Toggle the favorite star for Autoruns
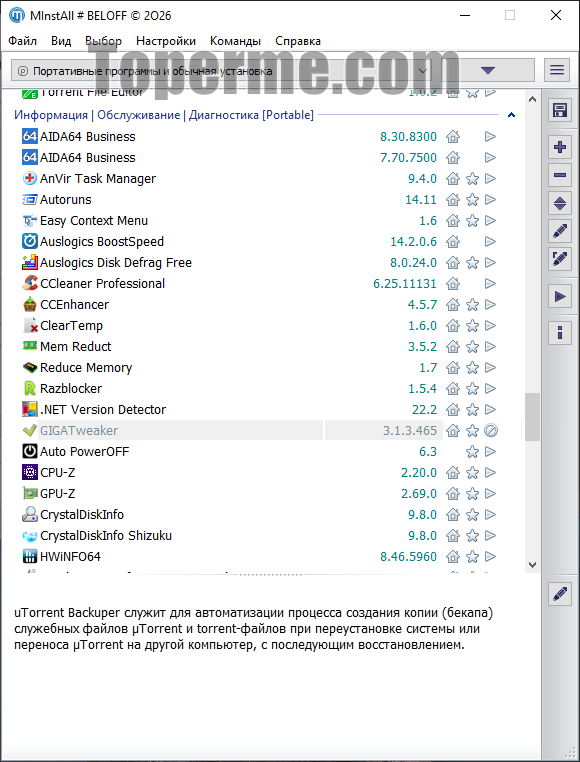This screenshot has height=762, width=580. (472, 200)
